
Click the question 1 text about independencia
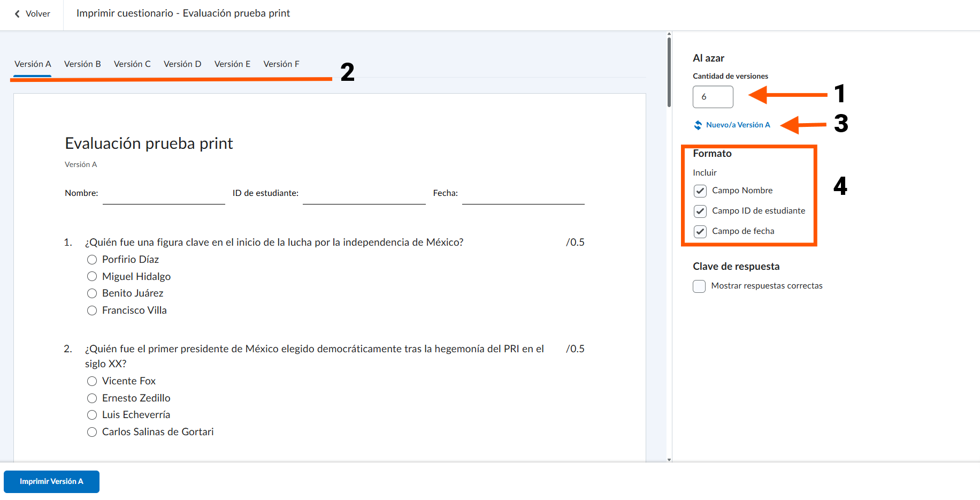274,243
